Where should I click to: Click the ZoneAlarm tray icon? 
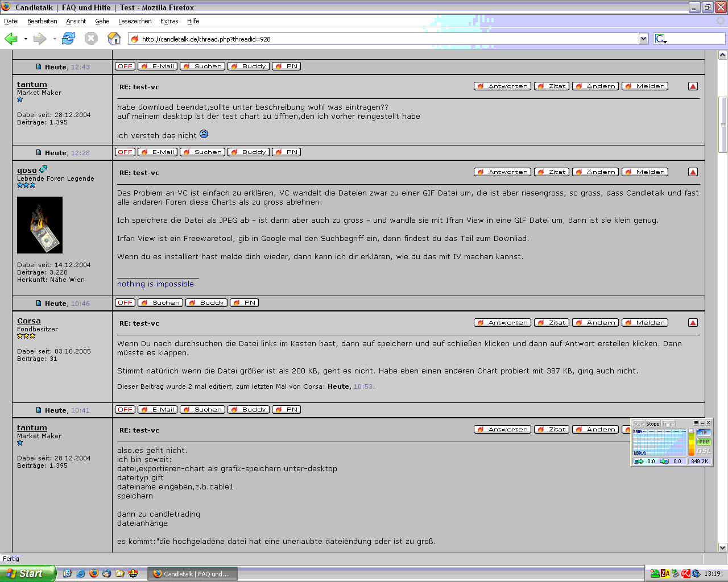(x=665, y=573)
